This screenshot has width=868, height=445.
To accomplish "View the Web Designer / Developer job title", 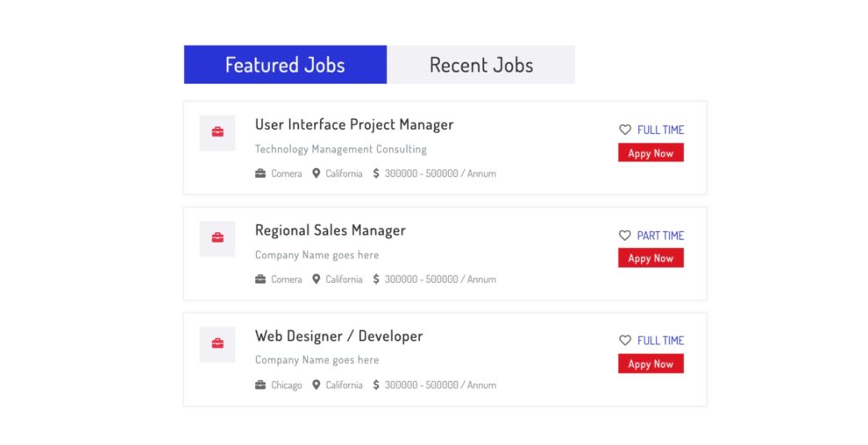I will pos(339,336).
